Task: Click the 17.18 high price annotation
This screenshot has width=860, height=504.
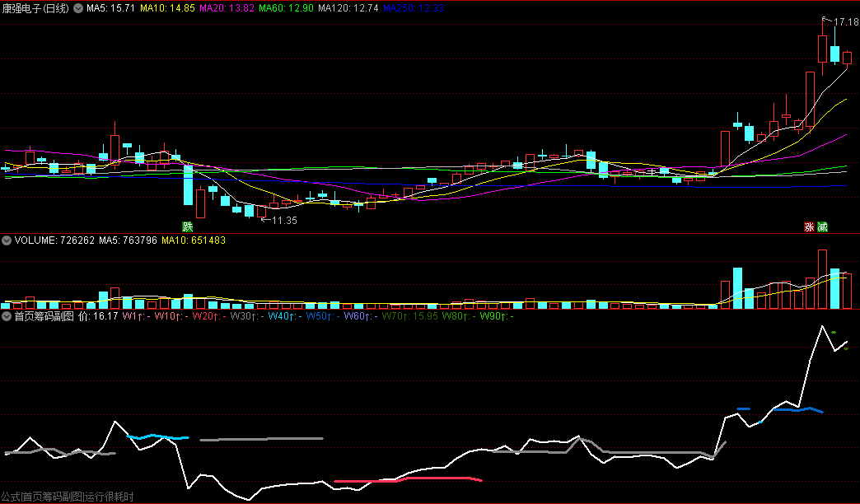Action: point(846,22)
